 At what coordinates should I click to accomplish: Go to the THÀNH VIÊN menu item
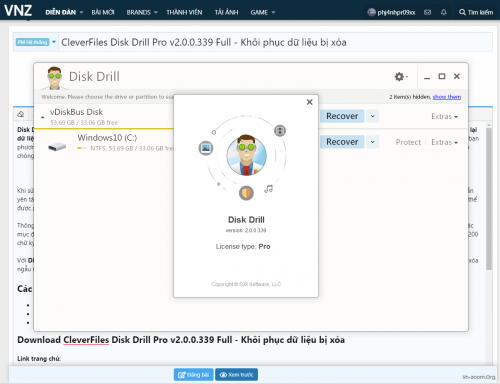[184, 12]
